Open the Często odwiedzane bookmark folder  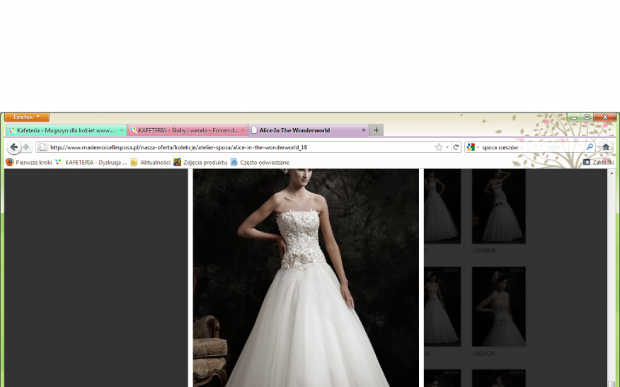click(x=260, y=162)
